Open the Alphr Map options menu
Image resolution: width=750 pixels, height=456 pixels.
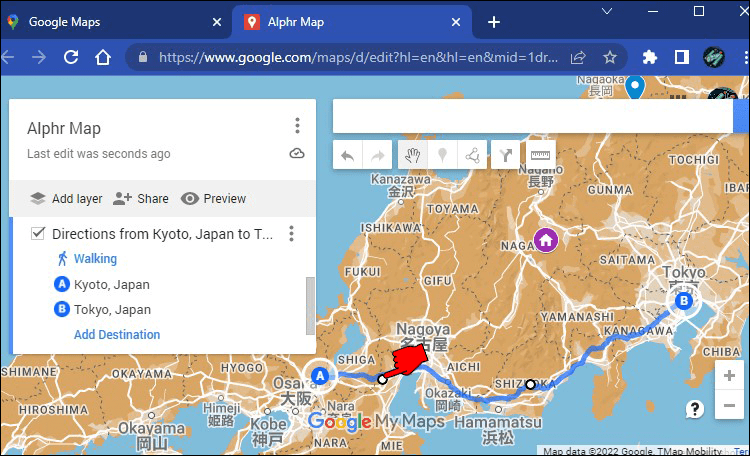tap(297, 125)
